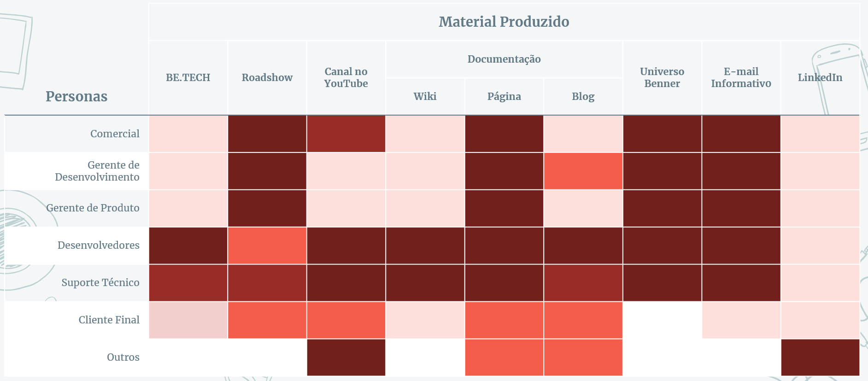This screenshot has height=381, width=868.
Task: Select the Canal no YouTube header
Action: pyautogui.click(x=346, y=77)
